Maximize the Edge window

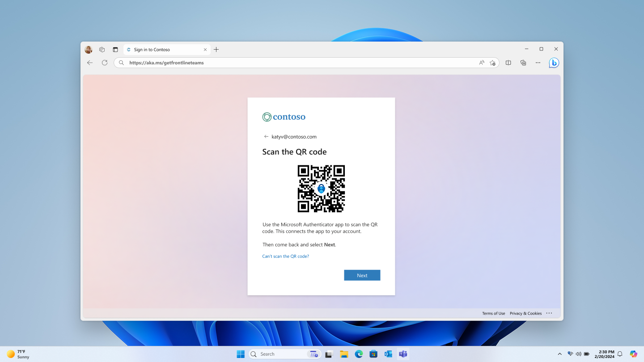tap(541, 49)
